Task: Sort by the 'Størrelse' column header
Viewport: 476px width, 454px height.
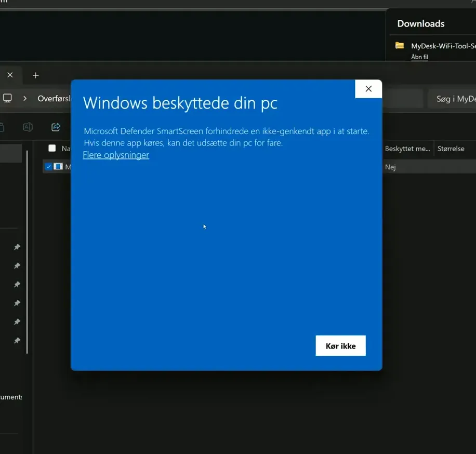Action: click(451, 149)
